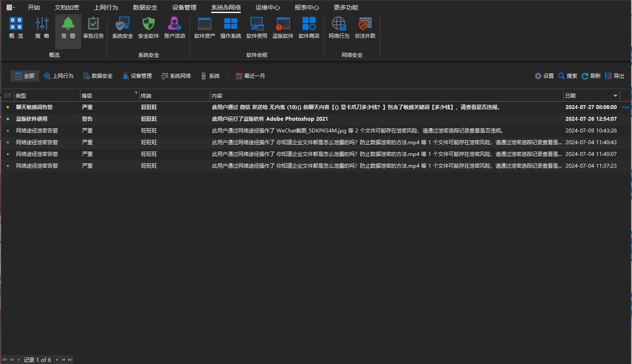
Task: Open the 上网行为 top menu tab
Action: 106,7
